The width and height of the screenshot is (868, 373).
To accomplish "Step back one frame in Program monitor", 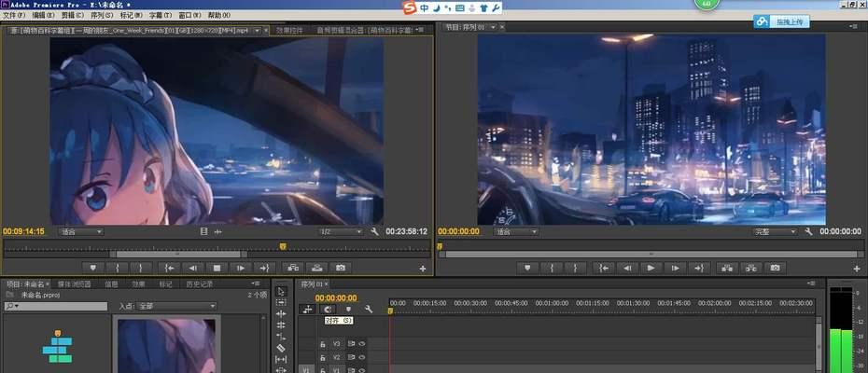I will [627, 268].
